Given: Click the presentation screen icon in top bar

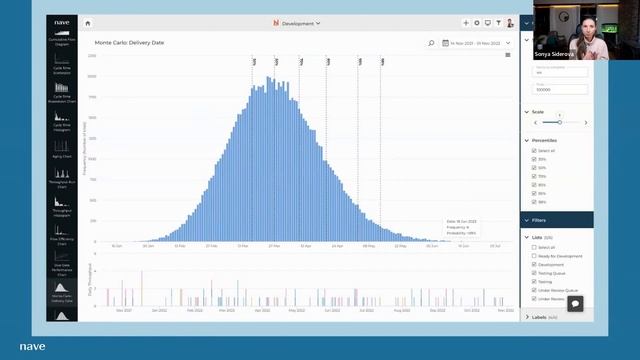Looking at the screenshot, I should coord(488,23).
